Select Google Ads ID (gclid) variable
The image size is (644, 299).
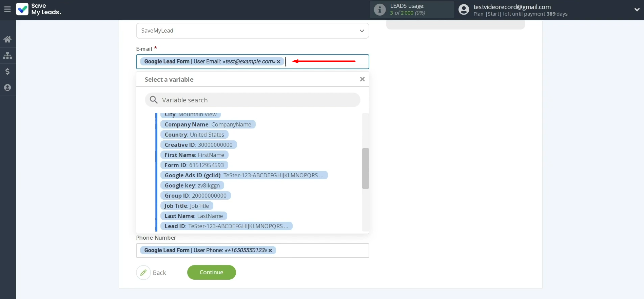click(244, 175)
